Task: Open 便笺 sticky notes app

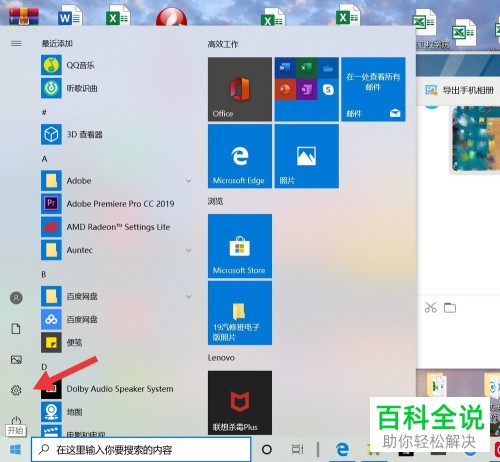Action: (x=117, y=342)
